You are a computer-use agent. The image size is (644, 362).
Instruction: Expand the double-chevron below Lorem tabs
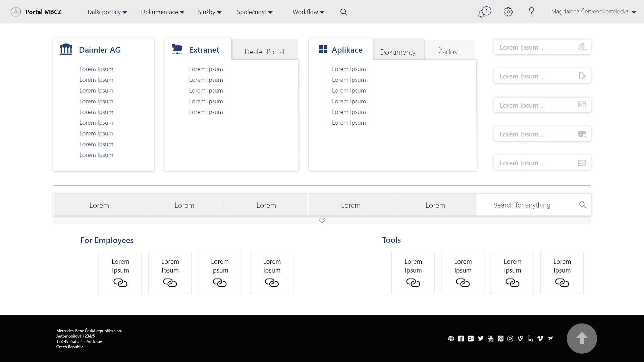click(x=322, y=220)
